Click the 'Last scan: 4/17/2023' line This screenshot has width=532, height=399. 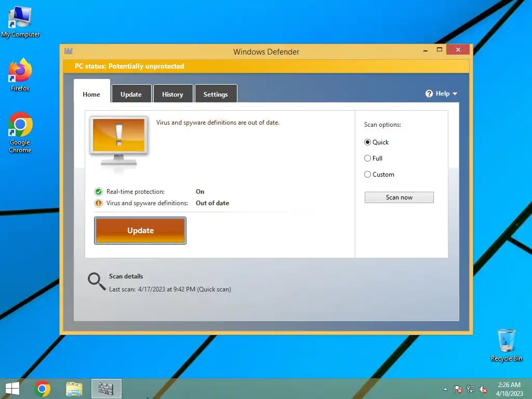pos(170,289)
